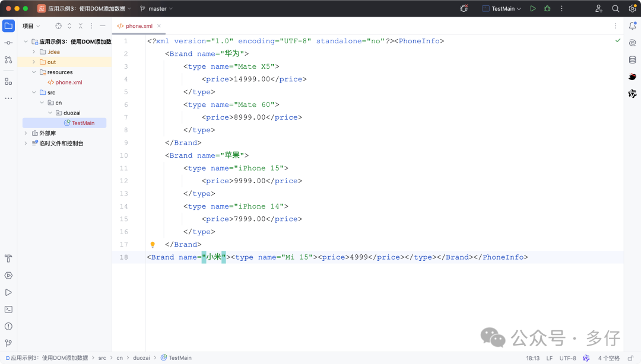Place cursor on line 18 小米 text
This screenshot has height=364, width=641.
[x=214, y=257]
